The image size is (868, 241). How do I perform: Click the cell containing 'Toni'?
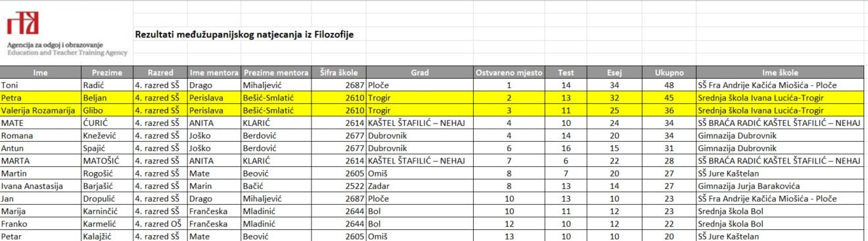(41, 85)
